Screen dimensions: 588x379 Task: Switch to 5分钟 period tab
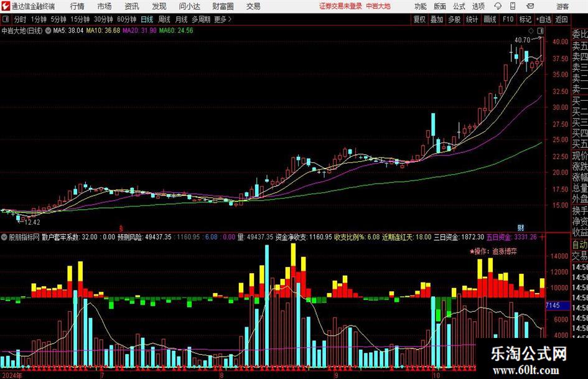(58, 19)
